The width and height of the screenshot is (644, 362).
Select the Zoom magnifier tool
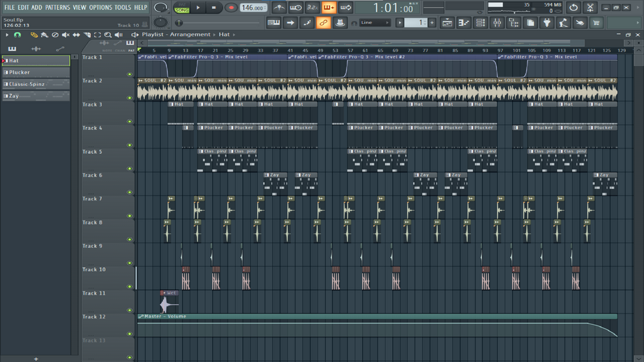(x=108, y=35)
